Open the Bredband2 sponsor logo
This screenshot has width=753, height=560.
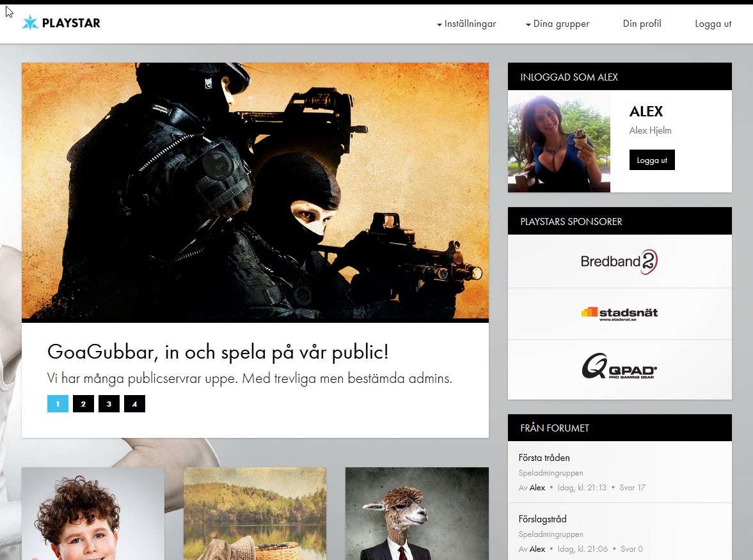(619, 261)
